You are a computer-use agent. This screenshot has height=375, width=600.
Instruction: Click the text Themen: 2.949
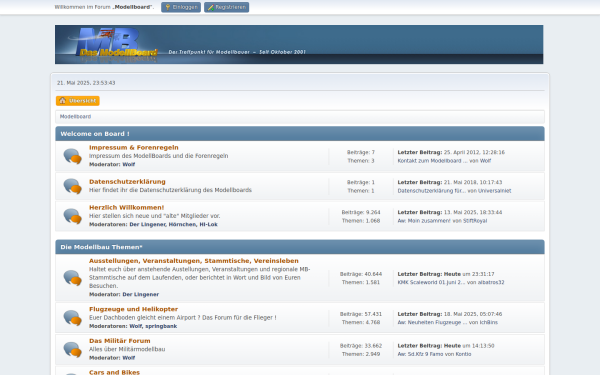pyautogui.click(x=361, y=354)
